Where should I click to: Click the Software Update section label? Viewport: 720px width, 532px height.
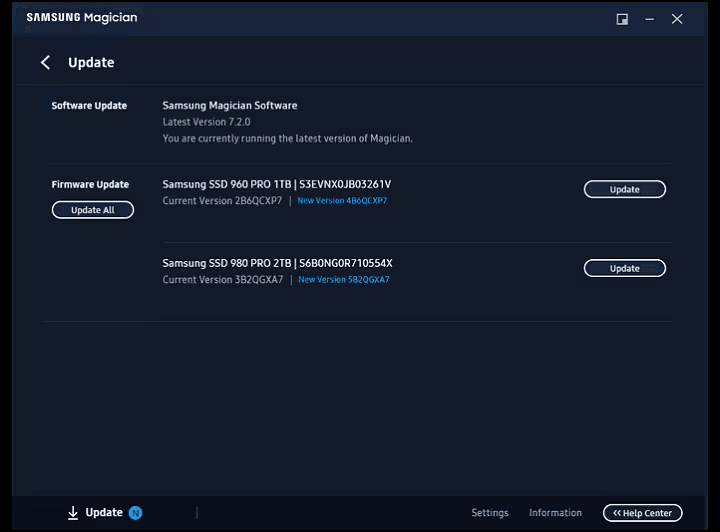coord(89,105)
